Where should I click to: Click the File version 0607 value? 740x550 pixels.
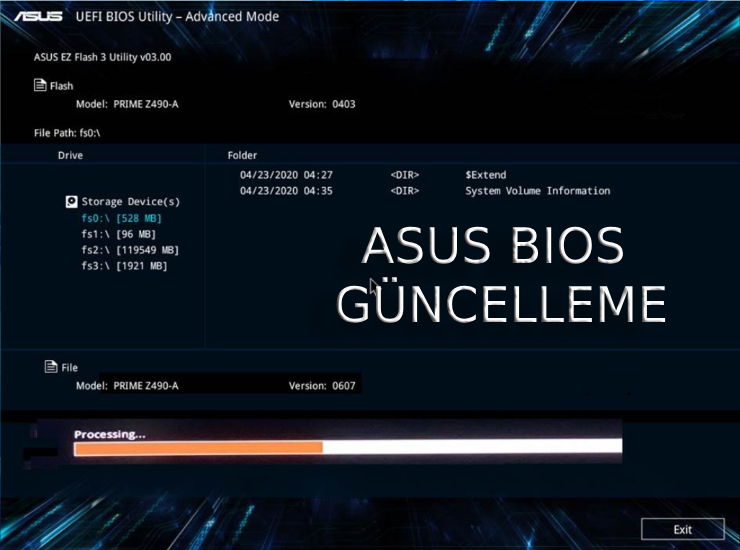(x=342, y=385)
